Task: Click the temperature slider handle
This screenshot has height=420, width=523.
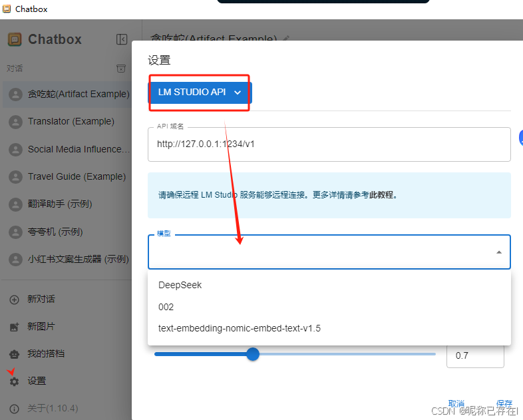Action: point(253,354)
